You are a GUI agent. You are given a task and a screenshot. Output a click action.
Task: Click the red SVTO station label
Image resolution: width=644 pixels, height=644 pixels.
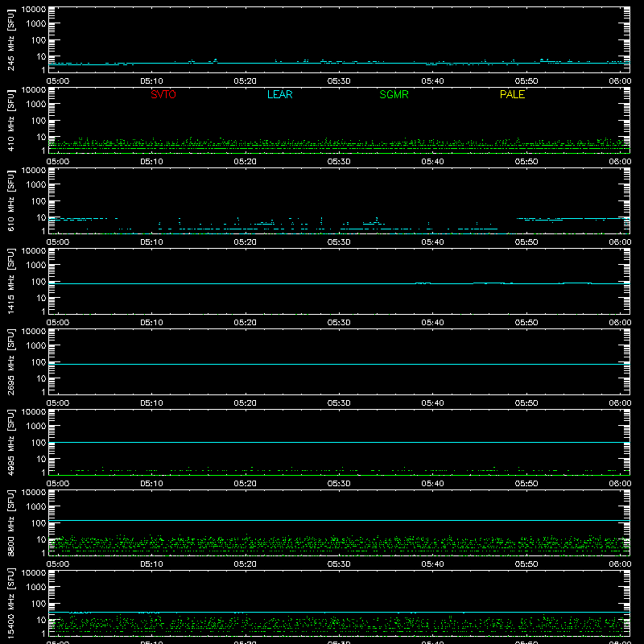pyautogui.click(x=163, y=94)
